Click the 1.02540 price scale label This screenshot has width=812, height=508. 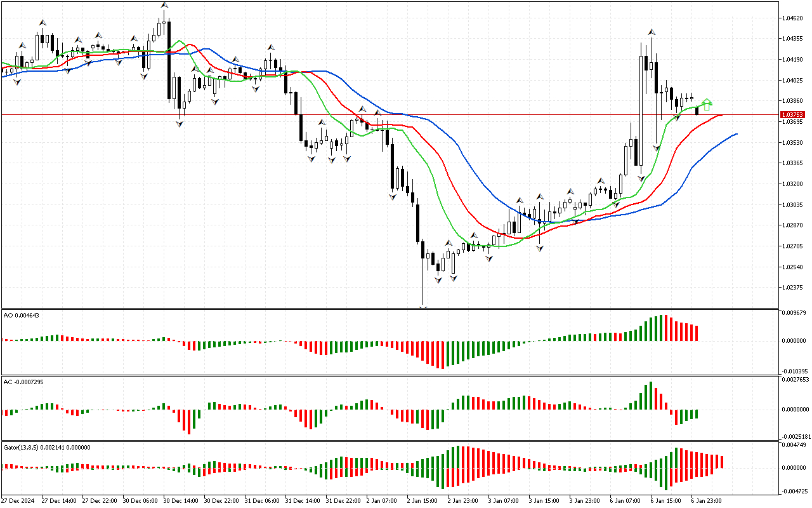point(793,267)
